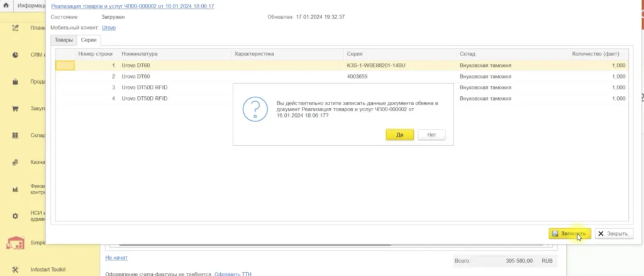
Task: Click Внуковская таможня in row 4
Action: click(x=486, y=99)
